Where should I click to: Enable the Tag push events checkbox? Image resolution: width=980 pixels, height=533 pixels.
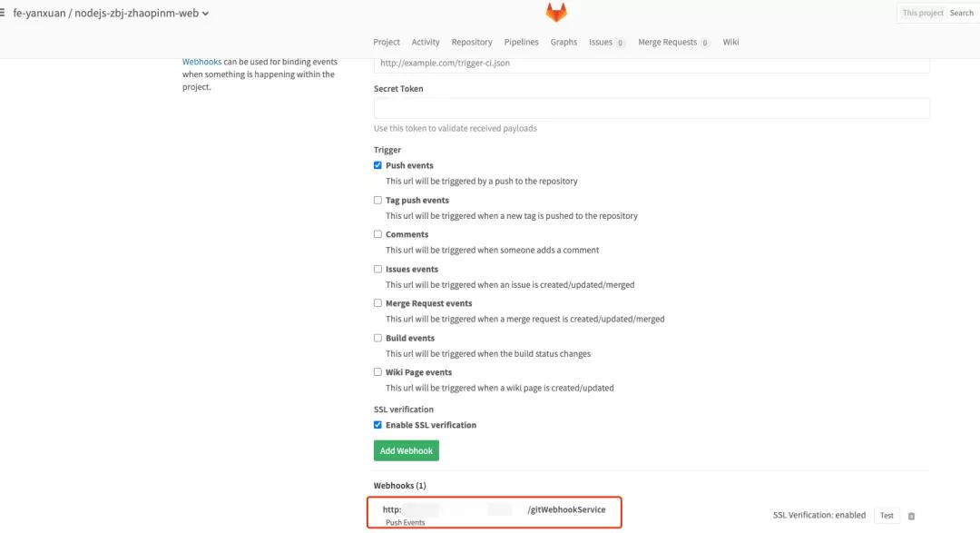click(x=377, y=200)
